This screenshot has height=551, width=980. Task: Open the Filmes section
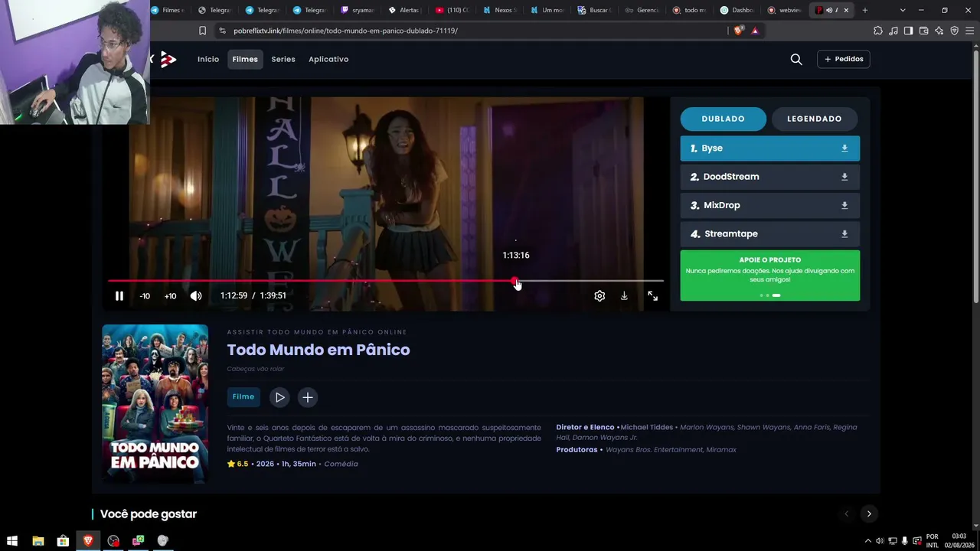click(x=245, y=59)
